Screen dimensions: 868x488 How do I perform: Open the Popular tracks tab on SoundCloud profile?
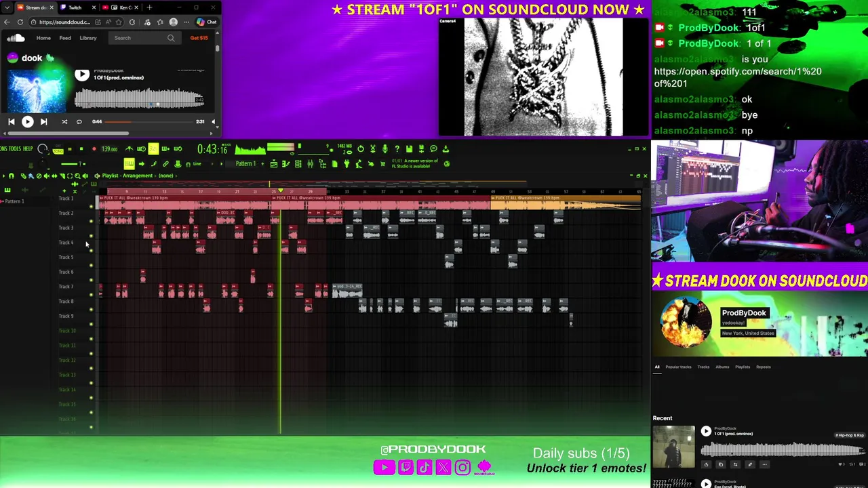click(678, 367)
